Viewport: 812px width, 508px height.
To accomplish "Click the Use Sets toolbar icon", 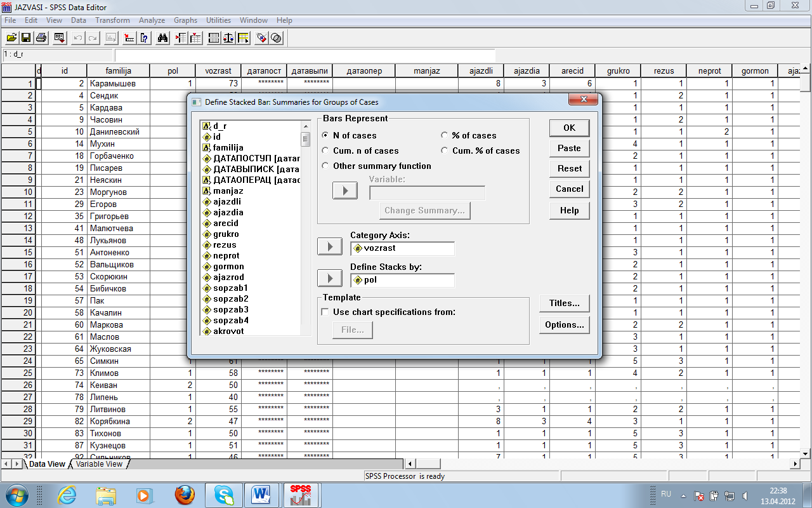I will pyautogui.click(x=276, y=38).
